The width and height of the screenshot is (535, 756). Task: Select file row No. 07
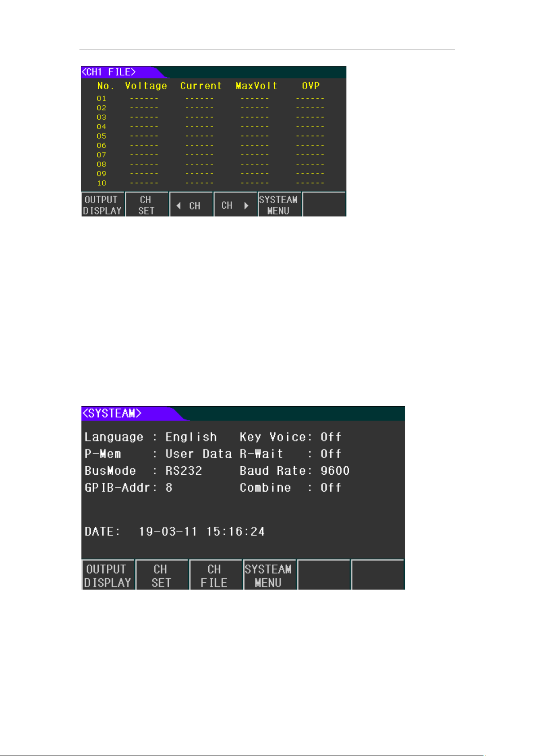click(210, 155)
